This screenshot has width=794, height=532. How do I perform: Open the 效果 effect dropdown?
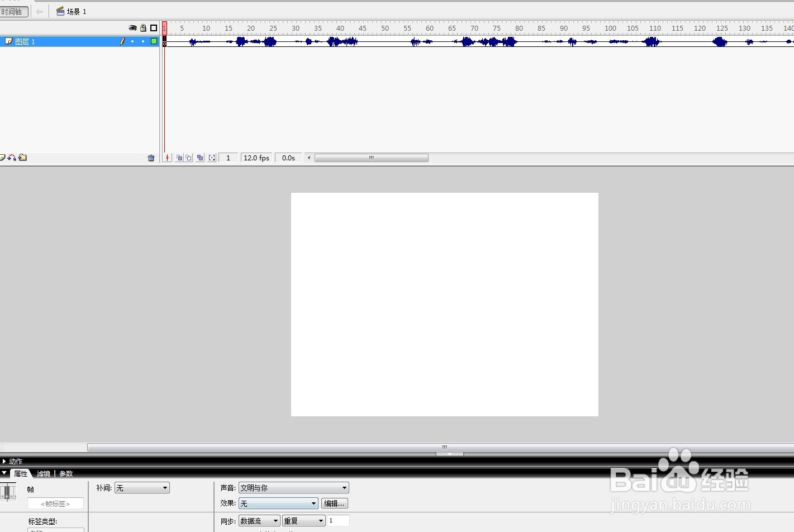(x=278, y=503)
